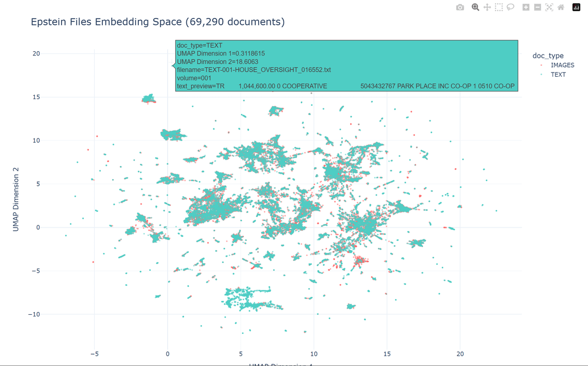The image size is (588, 366).
Task: Click the Zoom Out minus button
Action: [x=537, y=7]
